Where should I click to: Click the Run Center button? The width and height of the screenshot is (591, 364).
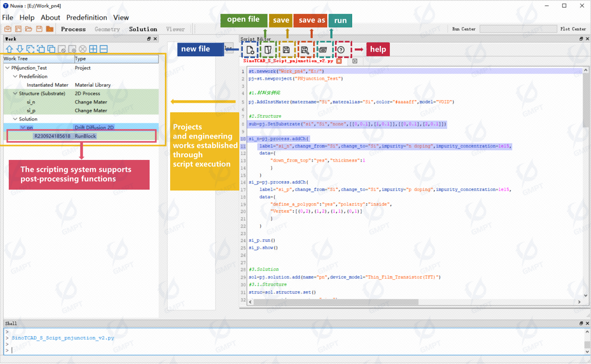pyautogui.click(x=464, y=29)
